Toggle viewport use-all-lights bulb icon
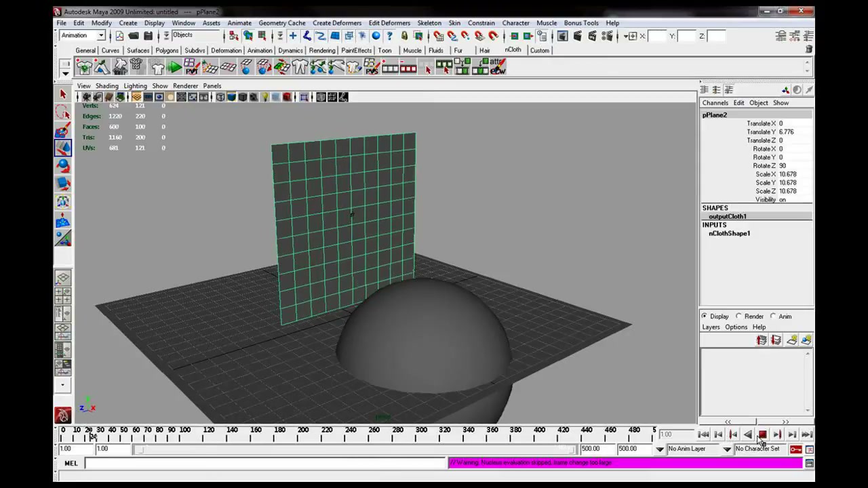This screenshot has width=868, height=488. (x=264, y=97)
